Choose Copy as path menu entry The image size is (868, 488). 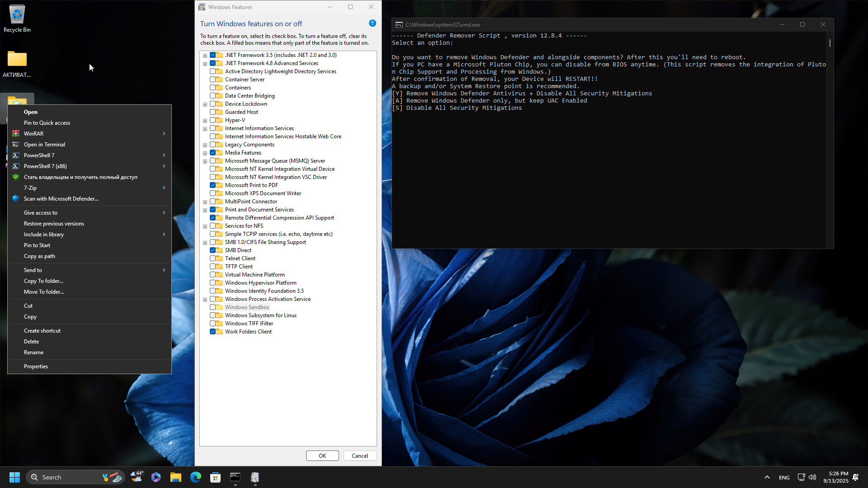point(90,256)
